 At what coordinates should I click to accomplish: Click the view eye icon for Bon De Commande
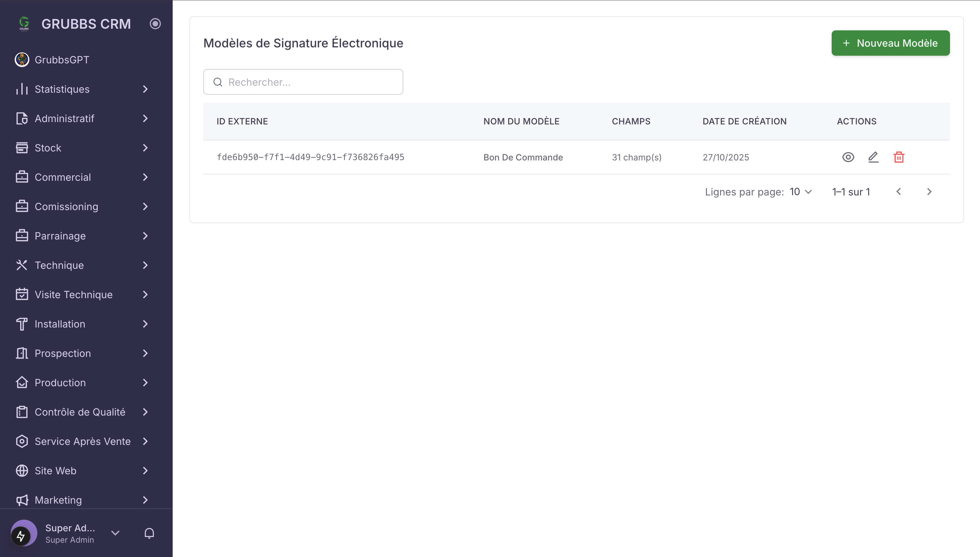[848, 157]
